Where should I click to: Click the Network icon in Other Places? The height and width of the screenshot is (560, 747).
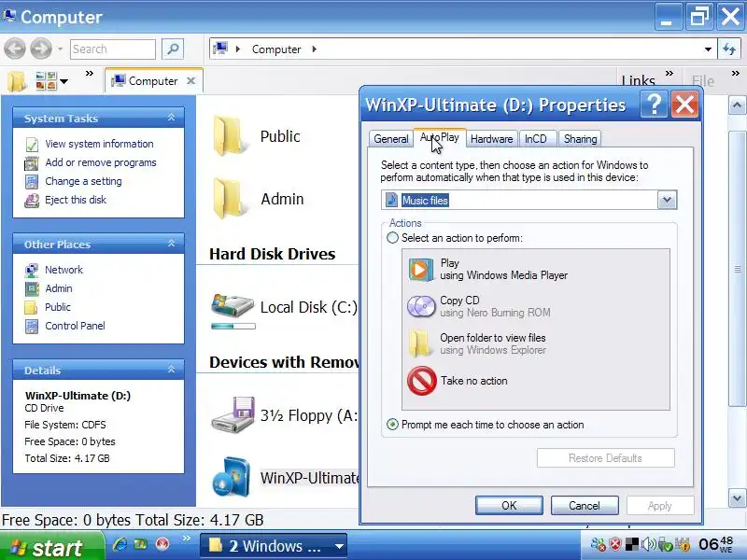pos(32,270)
